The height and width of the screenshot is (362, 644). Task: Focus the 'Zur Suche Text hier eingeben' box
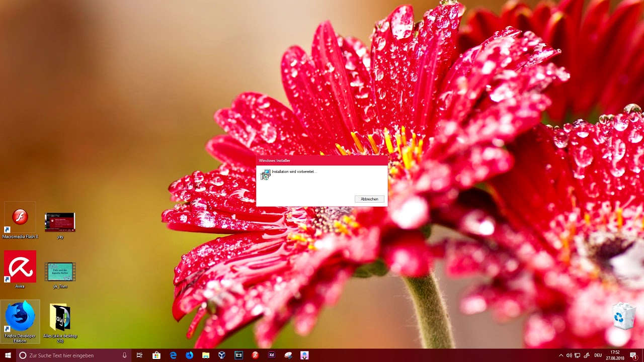[74, 355]
